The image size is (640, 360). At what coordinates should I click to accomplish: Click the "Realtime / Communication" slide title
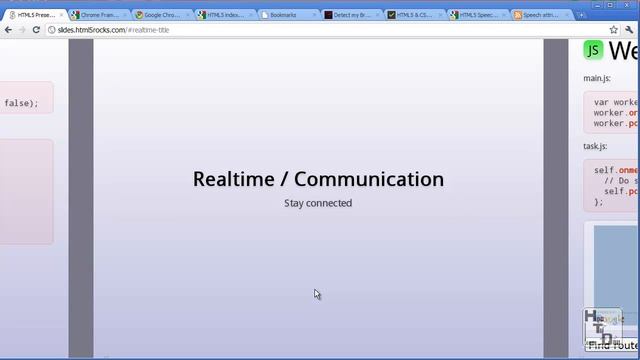pos(318,179)
